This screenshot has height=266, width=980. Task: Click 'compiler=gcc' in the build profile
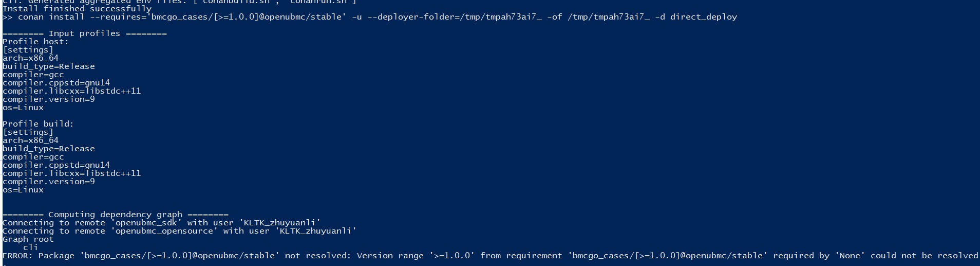click(33, 157)
